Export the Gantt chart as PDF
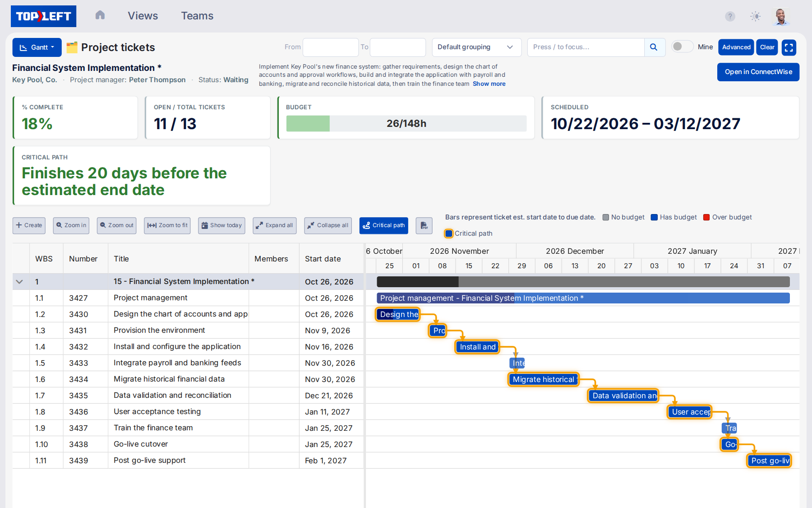 tap(424, 225)
